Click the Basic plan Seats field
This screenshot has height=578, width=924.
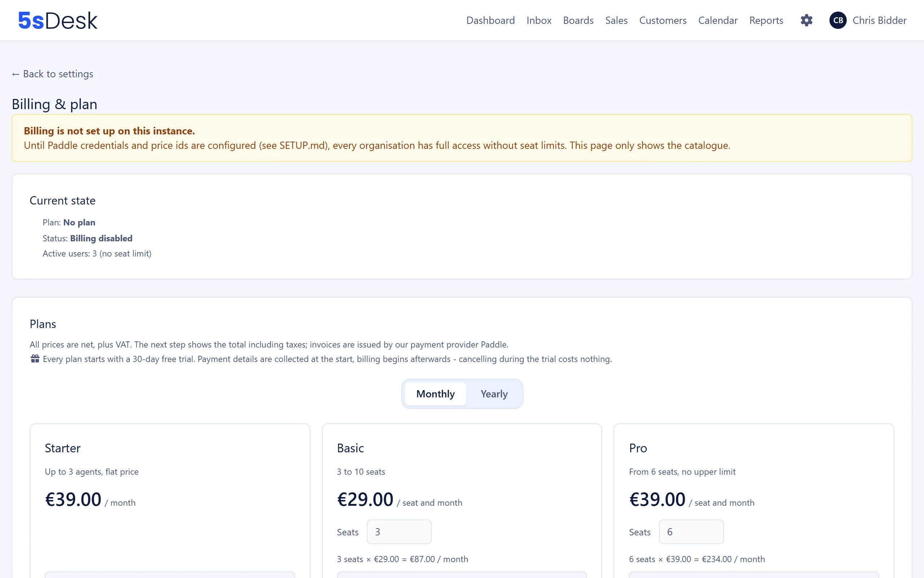[x=399, y=532]
